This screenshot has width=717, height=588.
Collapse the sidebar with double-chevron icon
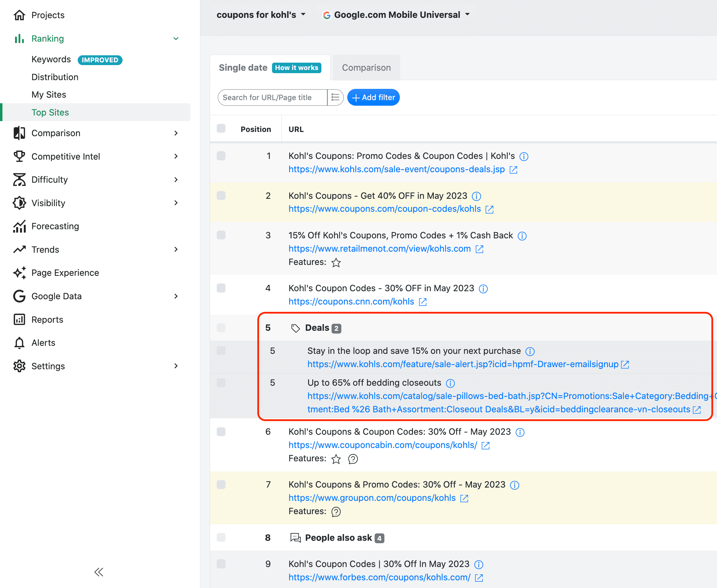[99, 572]
